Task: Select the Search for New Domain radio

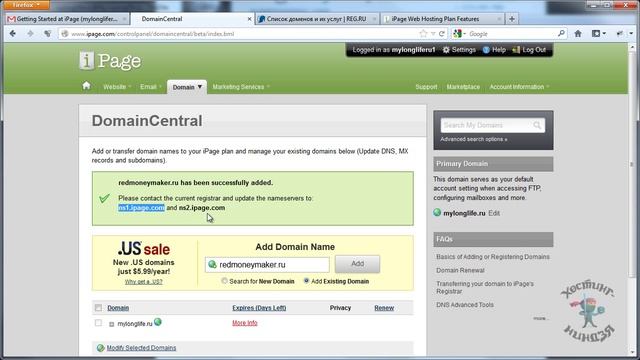Action: pos(224,281)
